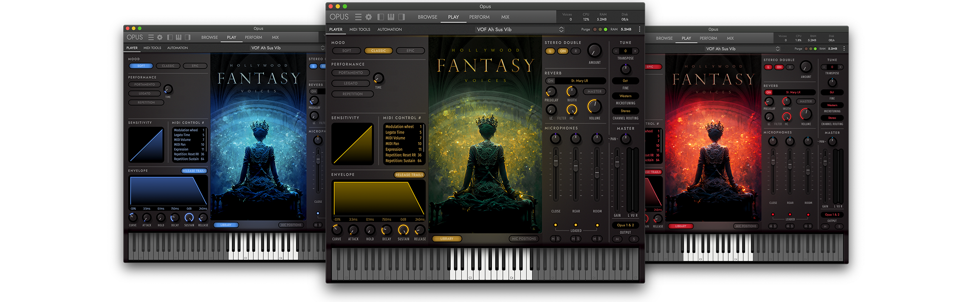Image resolution: width=980 pixels, height=302 pixels.
Task: Click envelope CURVE knob in center window
Action: point(336,230)
